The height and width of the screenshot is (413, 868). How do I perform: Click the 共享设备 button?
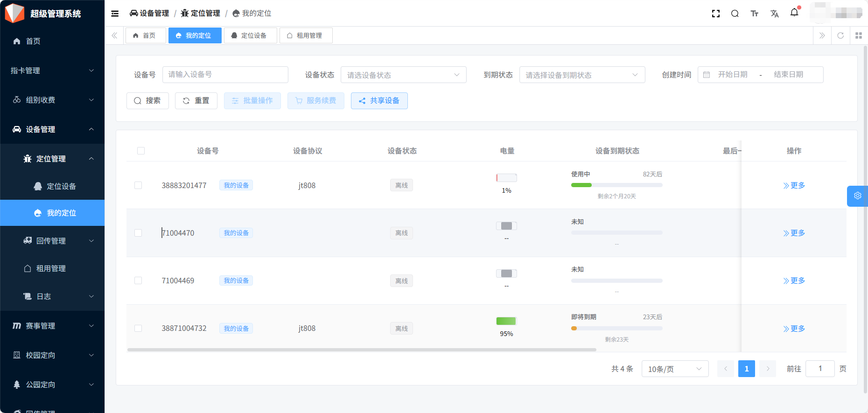click(x=379, y=101)
